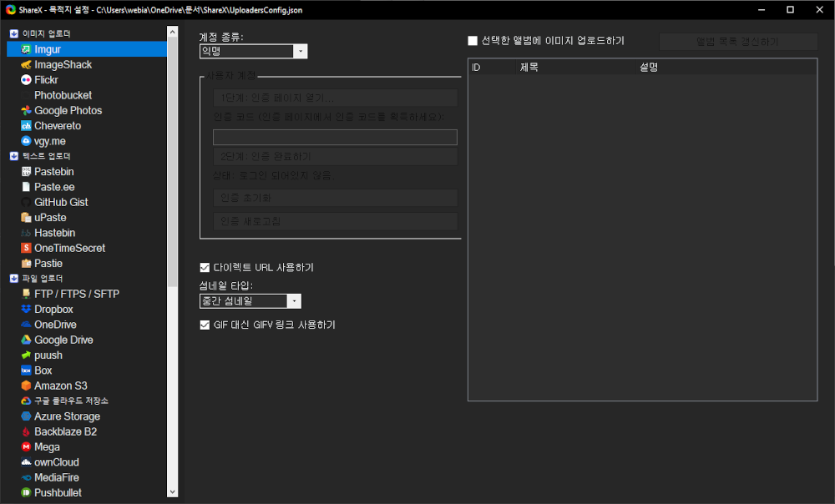This screenshot has width=835, height=504.
Task: Click the sidebar scroll down arrow
Action: (172, 491)
